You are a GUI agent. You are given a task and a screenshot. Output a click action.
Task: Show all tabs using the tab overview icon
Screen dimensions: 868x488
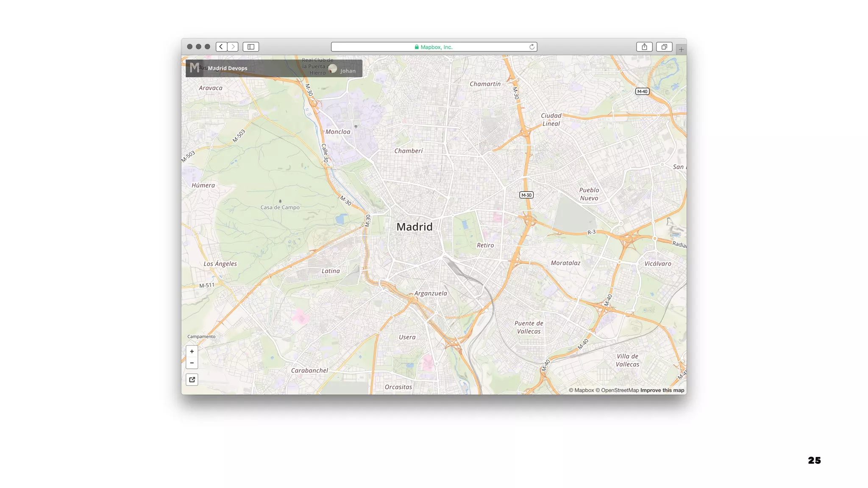tap(664, 47)
